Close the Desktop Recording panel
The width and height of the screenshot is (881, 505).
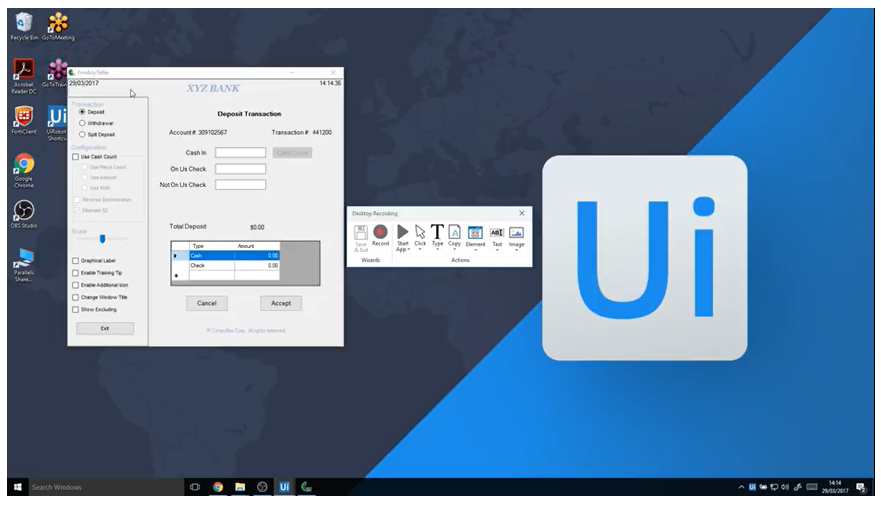[522, 213]
